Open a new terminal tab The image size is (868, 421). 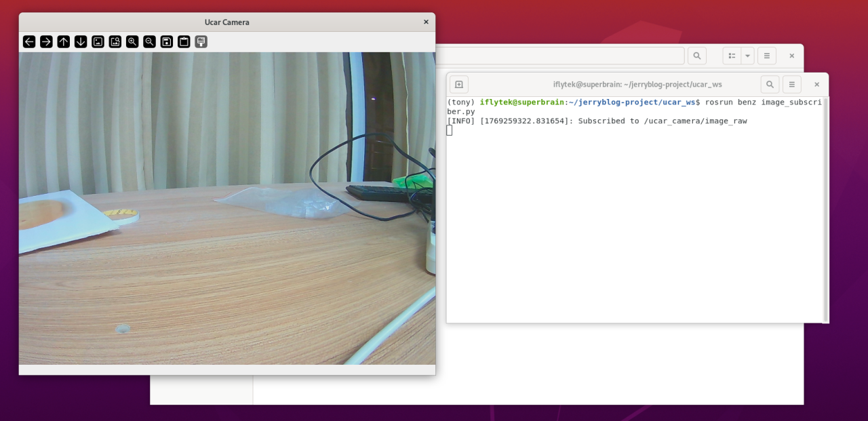point(459,85)
